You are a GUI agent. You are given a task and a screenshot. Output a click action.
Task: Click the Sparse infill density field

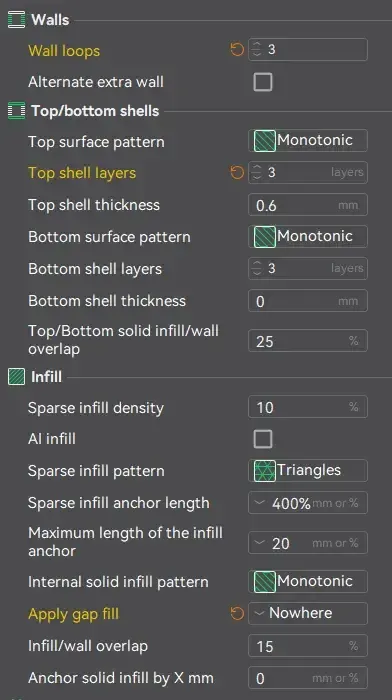coord(308,407)
